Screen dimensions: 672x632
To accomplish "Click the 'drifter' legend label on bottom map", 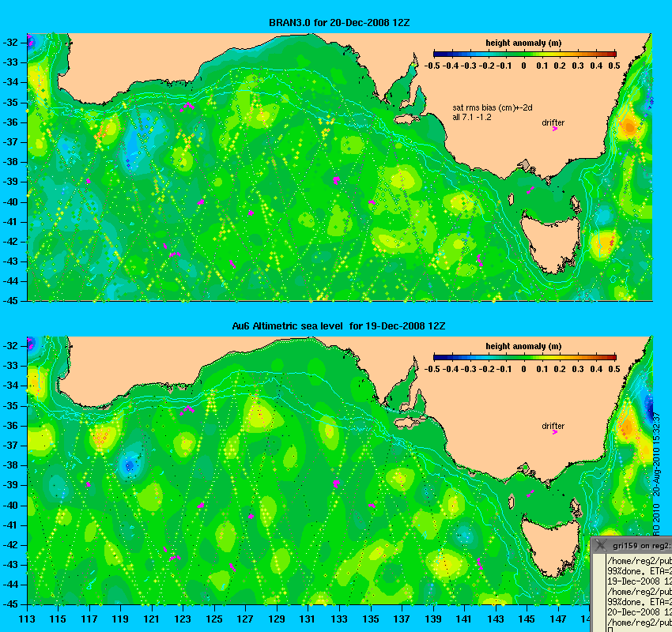I will [x=553, y=426].
